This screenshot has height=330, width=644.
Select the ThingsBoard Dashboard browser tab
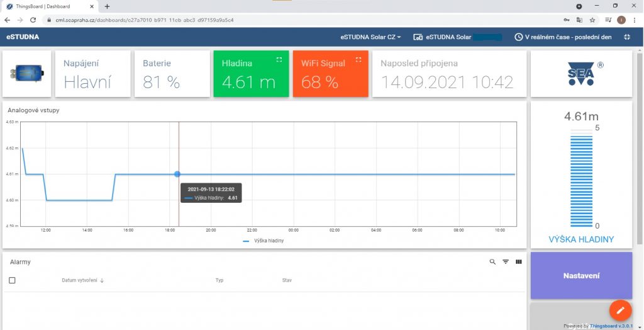(x=50, y=6)
